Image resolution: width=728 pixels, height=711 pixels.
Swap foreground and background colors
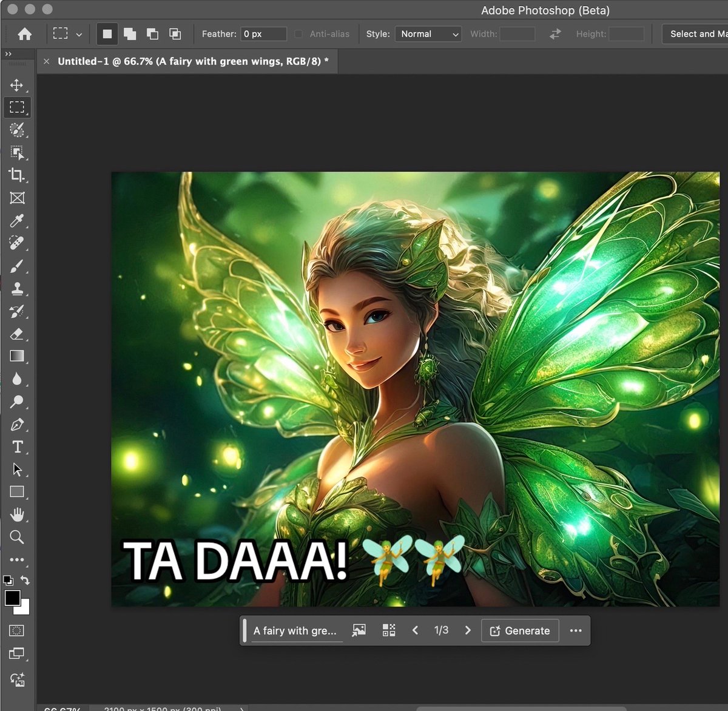coord(25,581)
